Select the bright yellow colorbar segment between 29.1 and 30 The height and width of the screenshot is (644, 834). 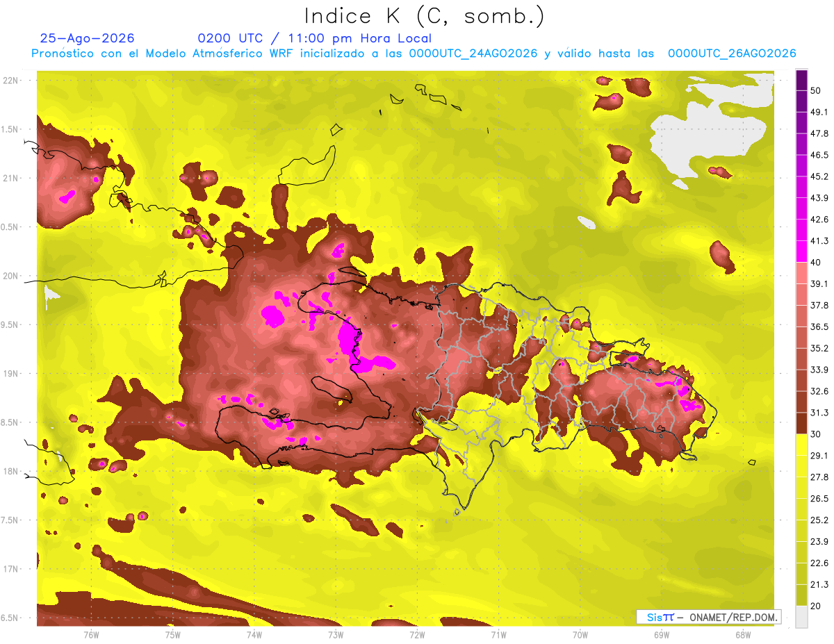pos(801,445)
